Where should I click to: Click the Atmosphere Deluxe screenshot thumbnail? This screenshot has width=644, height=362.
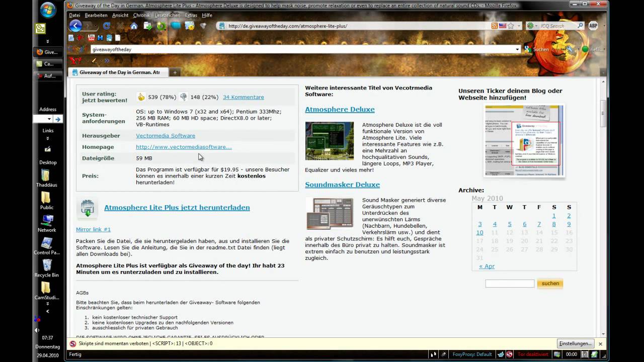pyautogui.click(x=330, y=141)
